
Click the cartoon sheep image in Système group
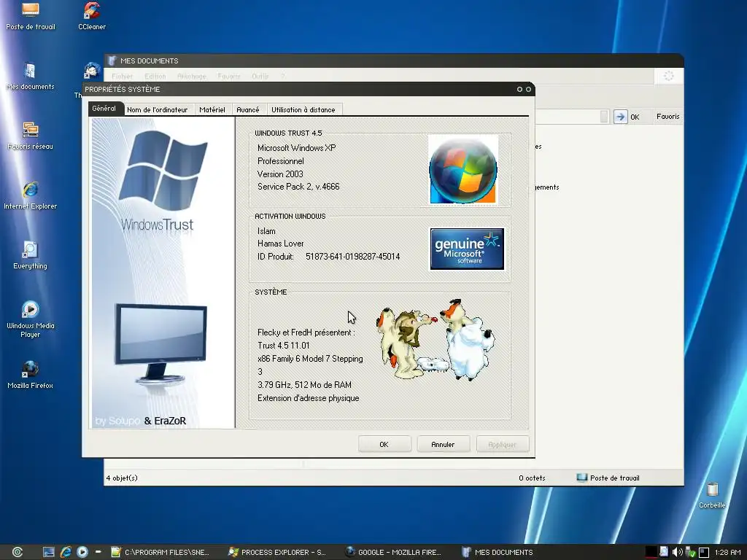tap(435, 340)
